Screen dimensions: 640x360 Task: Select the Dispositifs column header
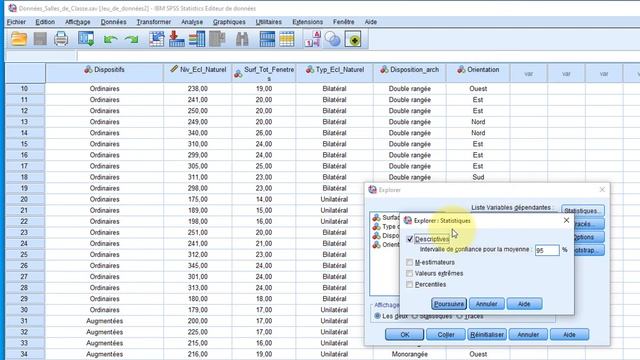click(104, 73)
